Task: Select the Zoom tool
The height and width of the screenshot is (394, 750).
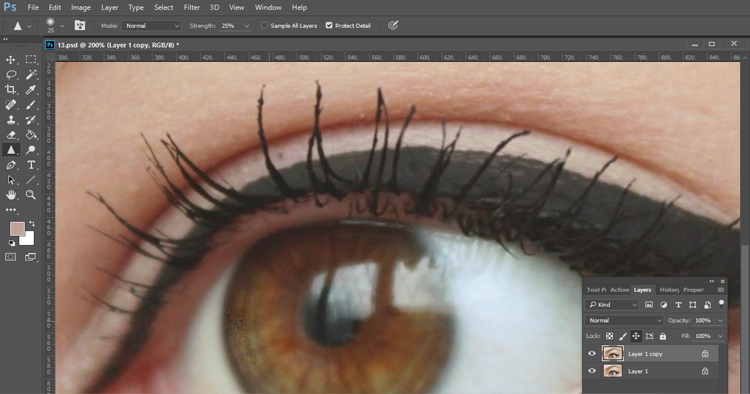Action: pyautogui.click(x=31, y=195)
